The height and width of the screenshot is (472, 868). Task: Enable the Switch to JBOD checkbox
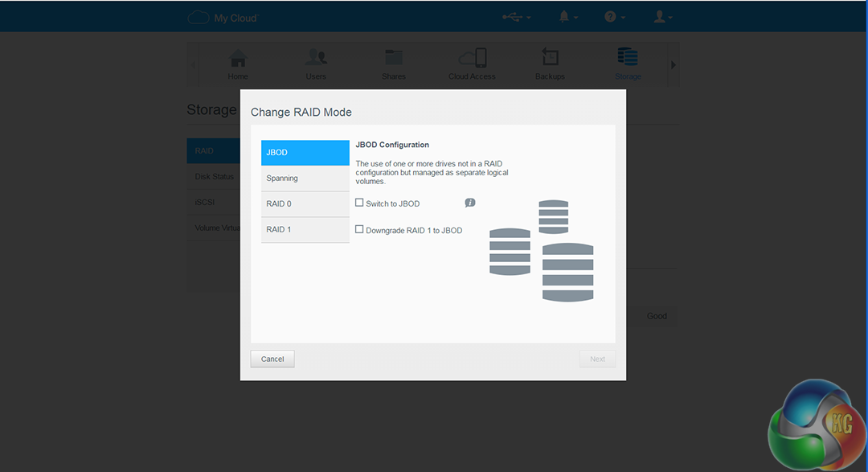click(x=360, y=203)
